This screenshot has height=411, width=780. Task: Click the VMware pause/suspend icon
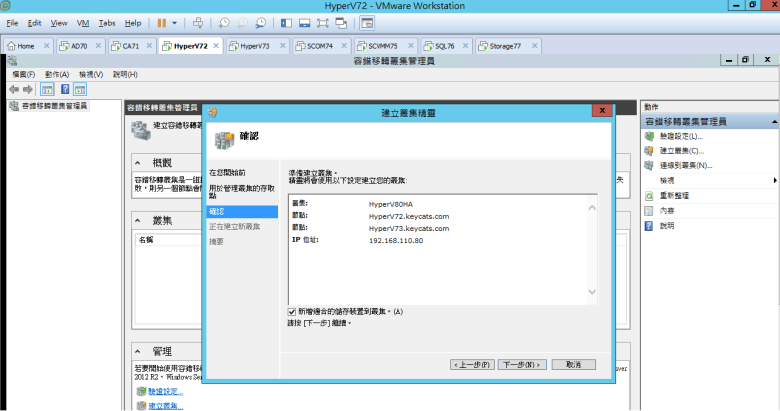pos(162,22)
